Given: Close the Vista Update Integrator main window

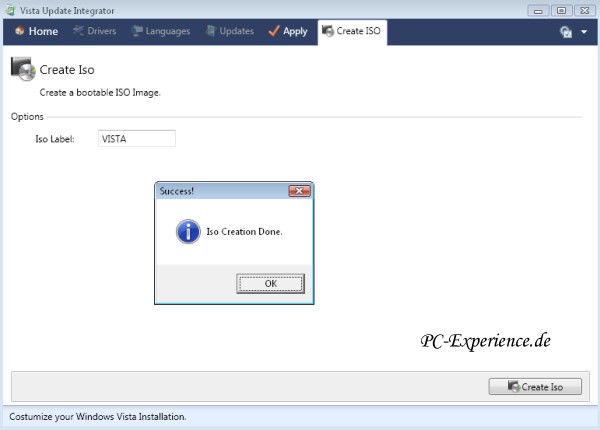Looking at the screenshot, I should (x=585, y=10).
